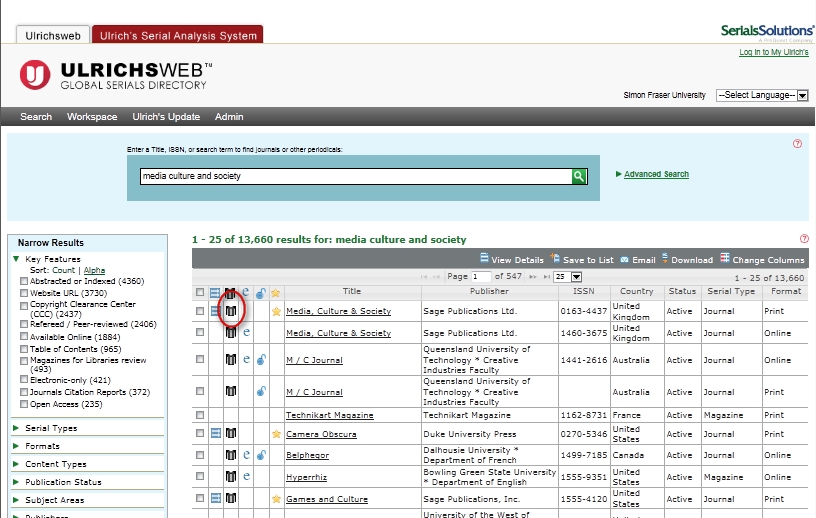The image size is (816, 518).
Task: Click refereed icon in ISSN 0163-4437 row
Action: tap(231, 311)
